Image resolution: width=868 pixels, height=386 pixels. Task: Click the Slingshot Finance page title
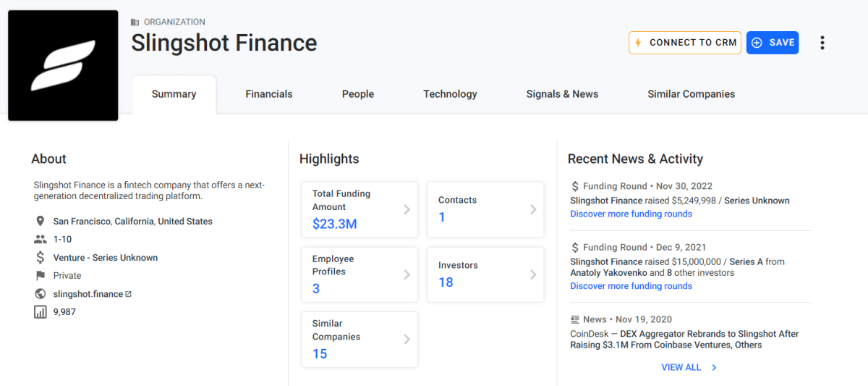coord(224,43)
